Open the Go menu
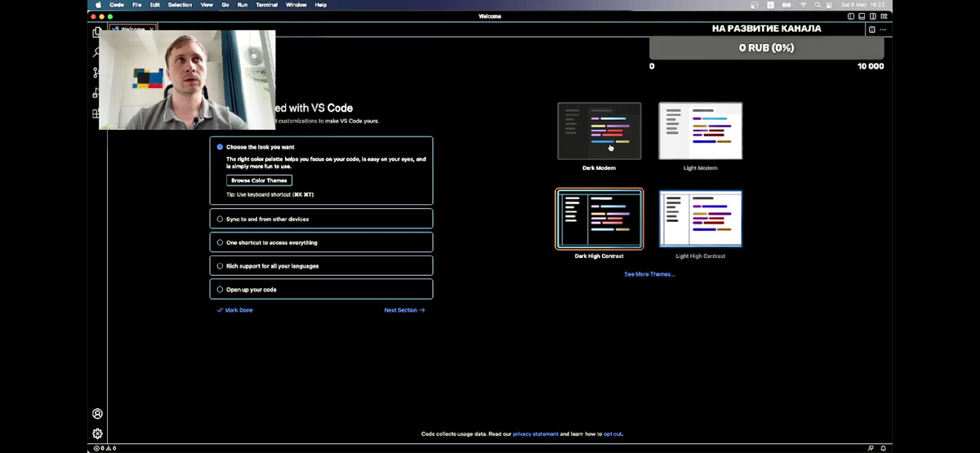This screenshot has width=980, height=453. (225, 5)
